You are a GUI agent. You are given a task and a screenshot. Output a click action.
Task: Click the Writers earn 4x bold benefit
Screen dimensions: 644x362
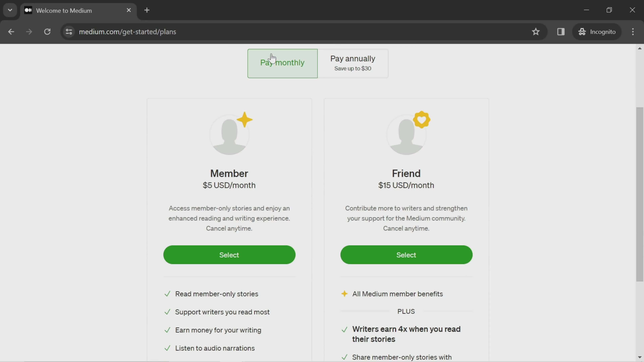pos(406,334)
